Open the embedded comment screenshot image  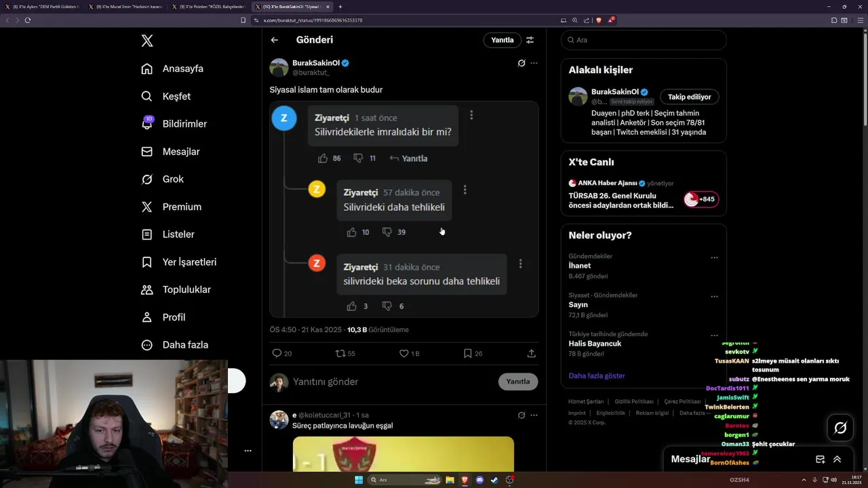click(404, 209)
